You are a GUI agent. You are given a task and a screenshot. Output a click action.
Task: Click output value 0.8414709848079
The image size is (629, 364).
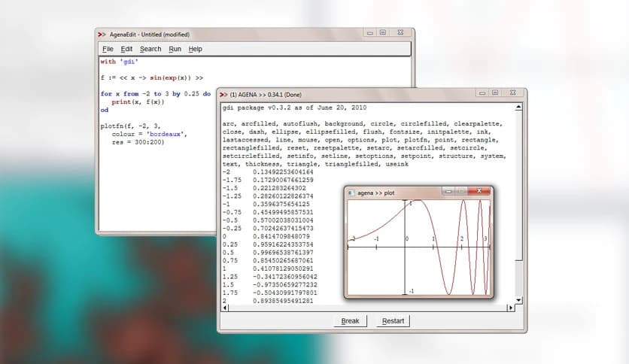[281, 236]
